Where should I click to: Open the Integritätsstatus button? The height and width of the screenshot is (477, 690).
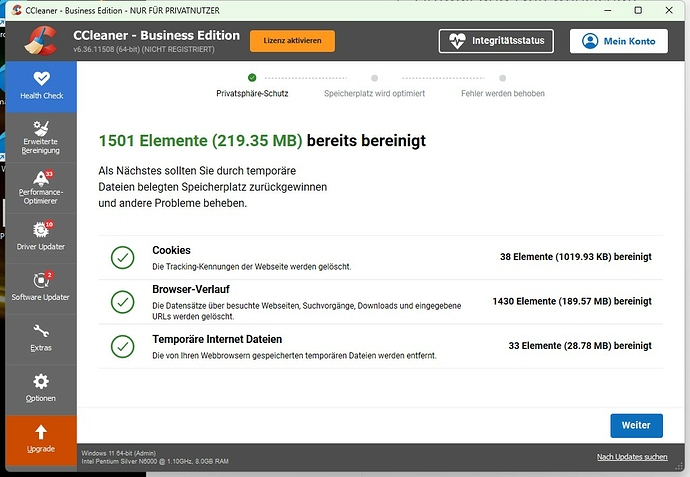[496, 41]
